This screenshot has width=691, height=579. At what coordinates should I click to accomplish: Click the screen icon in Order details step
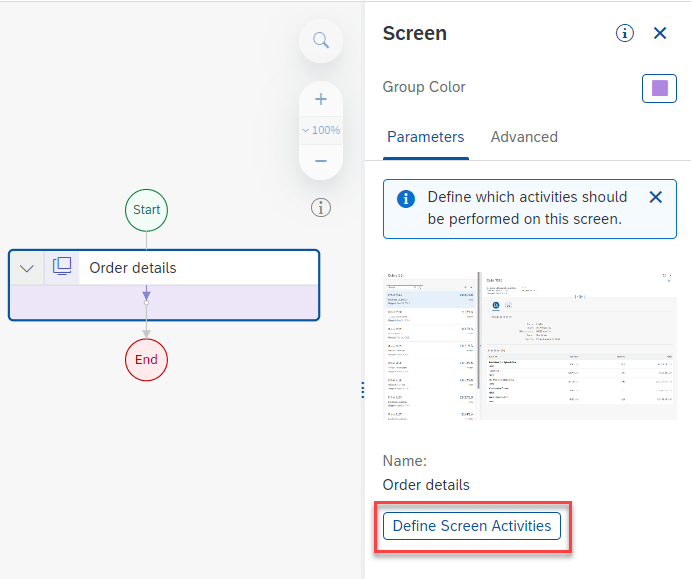(62, 267)
